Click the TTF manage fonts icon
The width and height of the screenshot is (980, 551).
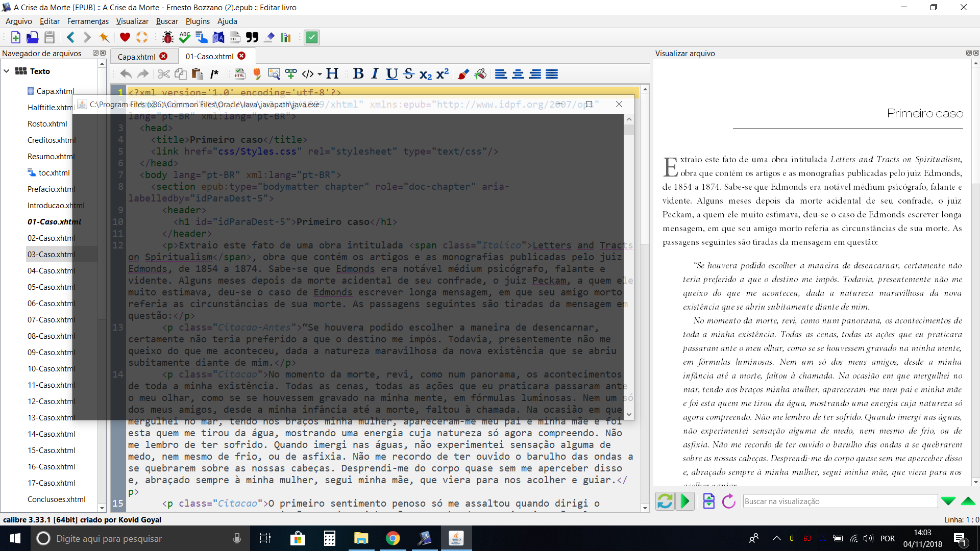(x=235, y=37)
